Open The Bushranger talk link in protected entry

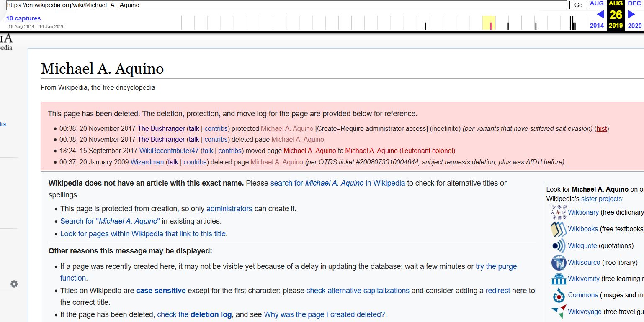click(193, 128)
